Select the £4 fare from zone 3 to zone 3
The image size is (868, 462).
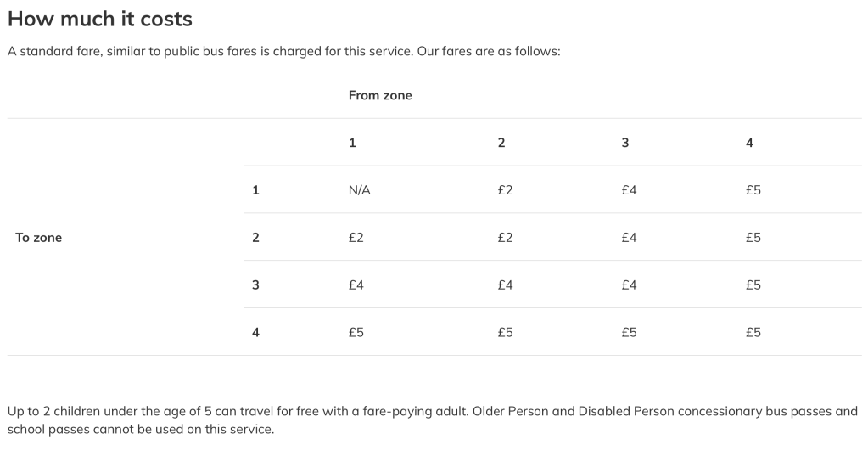coord(629,285)
